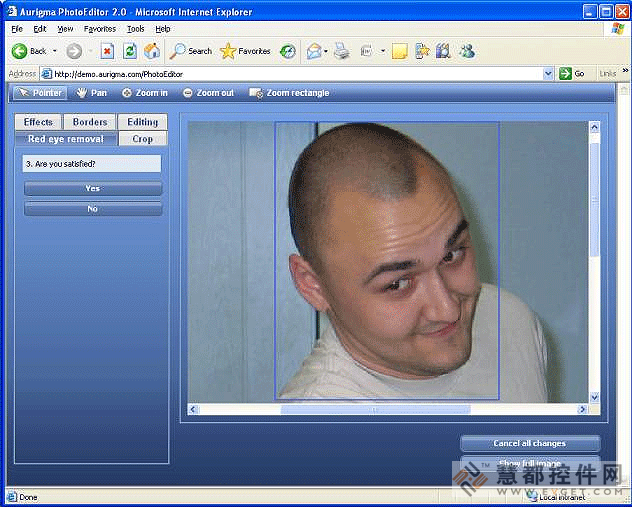Click the Edit page icon in toolbar
Screen dimensions: 632x507
click(x=367, y=51)
